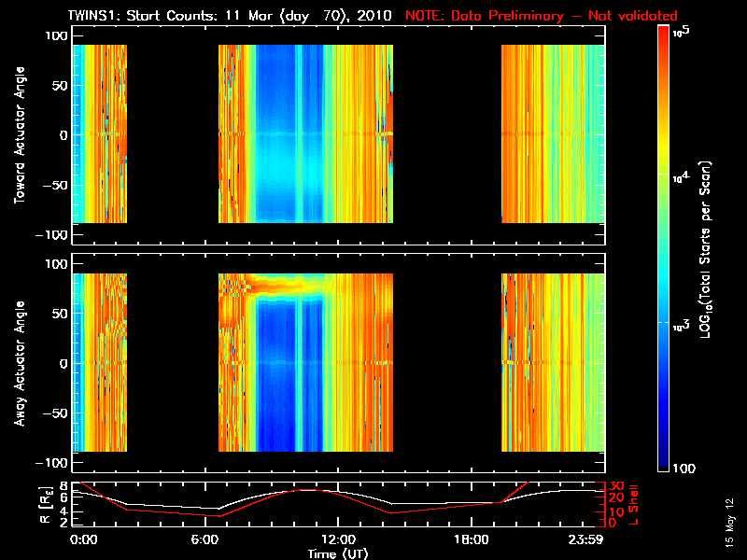Click the Away Actuator Angle axis label
This screenshot has height=560, width=747.
tap(18, 363)
